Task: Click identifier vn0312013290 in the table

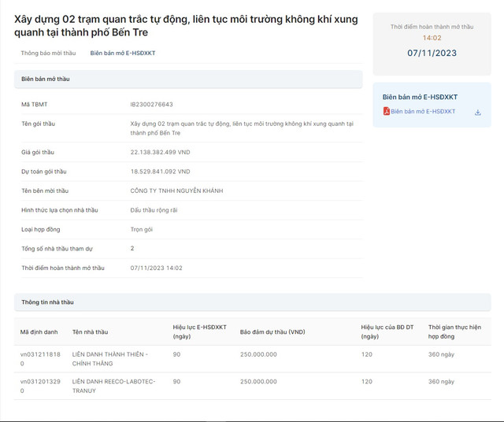Action: [39, 386]
